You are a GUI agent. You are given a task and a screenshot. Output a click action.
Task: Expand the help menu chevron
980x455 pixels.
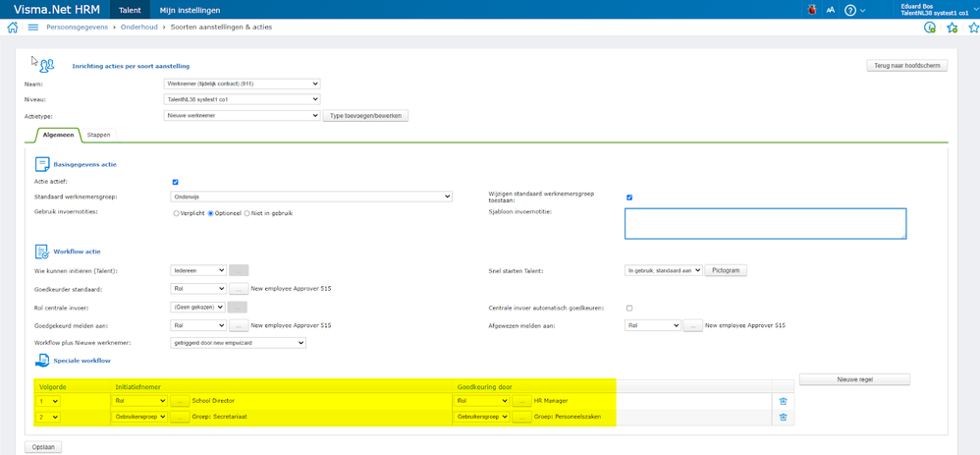pyautogui.click(x=863, y=11)
